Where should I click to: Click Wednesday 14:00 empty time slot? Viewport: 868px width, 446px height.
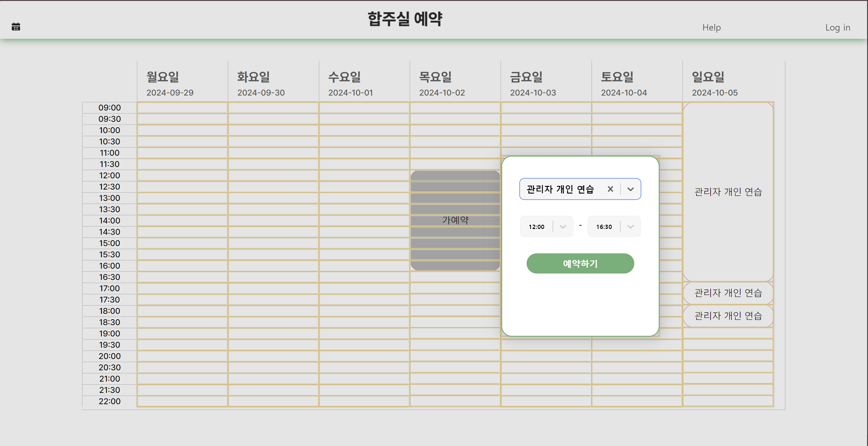[x=364, y=220]
